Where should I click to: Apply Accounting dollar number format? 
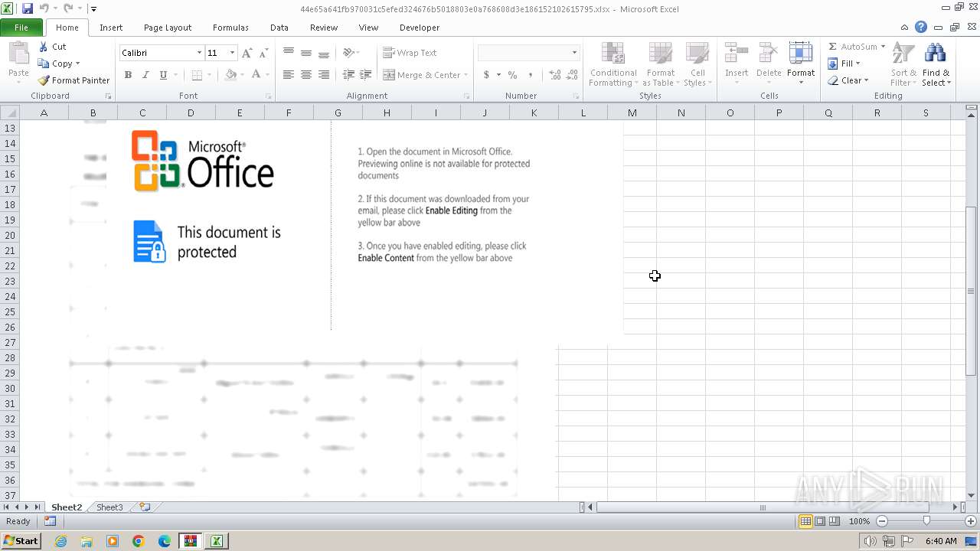(x=486, y=75)
